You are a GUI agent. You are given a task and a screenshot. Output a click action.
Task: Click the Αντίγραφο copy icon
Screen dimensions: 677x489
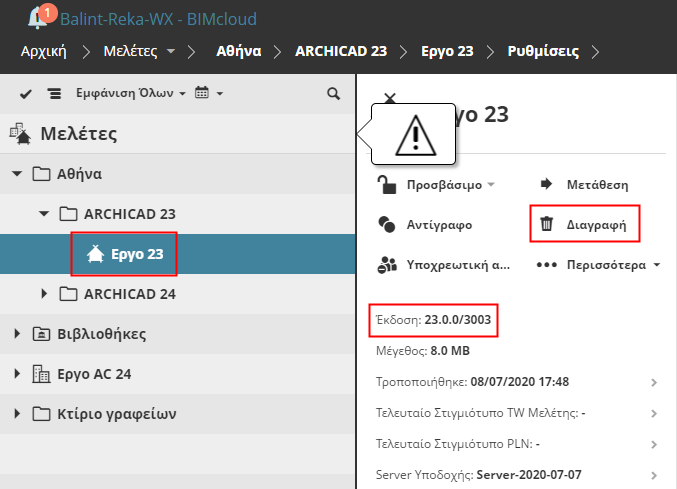tap(387, 224)
